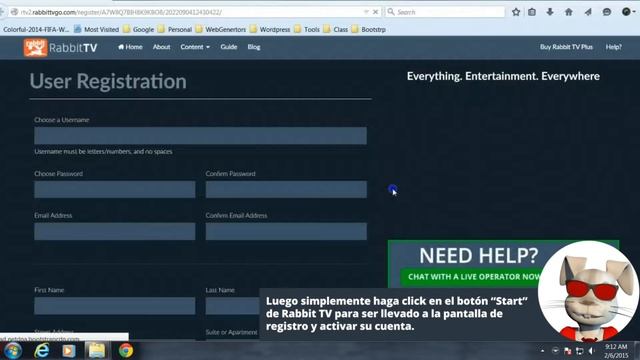Open the Google bookmarks folder
Image resolution: width=640 pixels, height=360 pixels.
coord(138,29)
